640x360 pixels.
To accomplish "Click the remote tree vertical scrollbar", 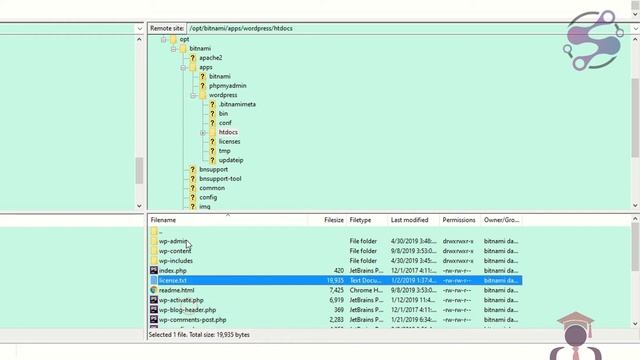I will coord(635,118).
